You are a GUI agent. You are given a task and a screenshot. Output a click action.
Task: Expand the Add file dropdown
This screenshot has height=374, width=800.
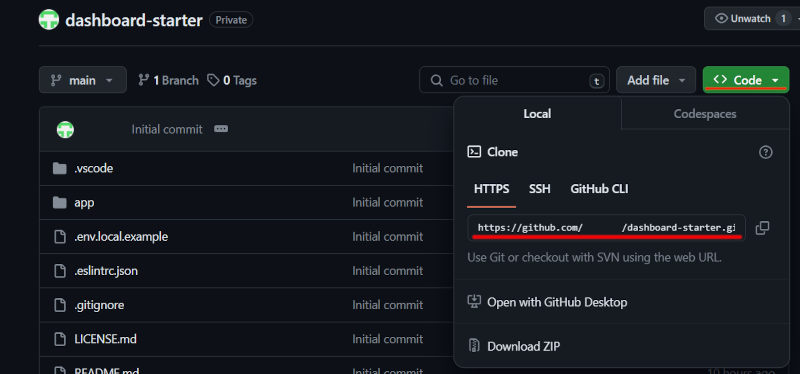pos(656,80)
